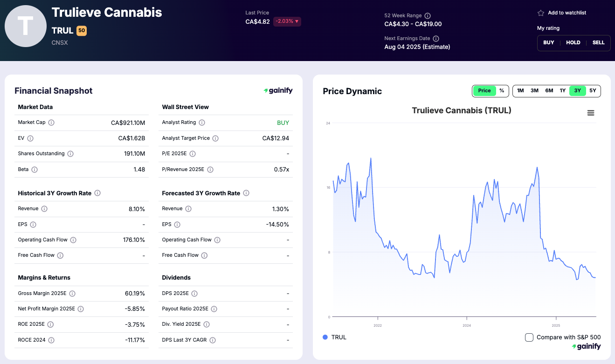Select the 1M time range
Image resolution: width=615 pixels, height=364 pixels.
pos(520,91)
